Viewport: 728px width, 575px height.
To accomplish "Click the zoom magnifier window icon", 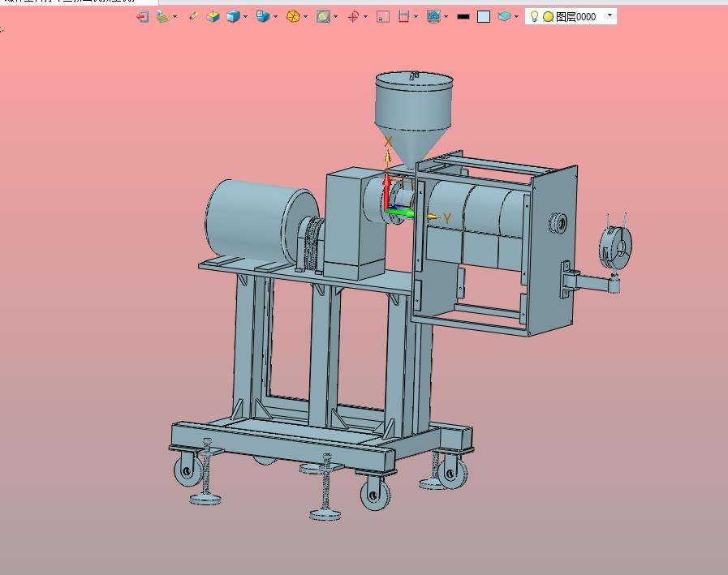I will (x=323, y=17).
